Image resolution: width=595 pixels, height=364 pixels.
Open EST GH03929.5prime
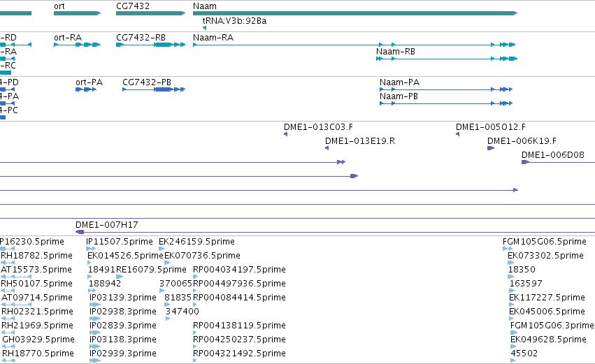[x=38, y=340]
